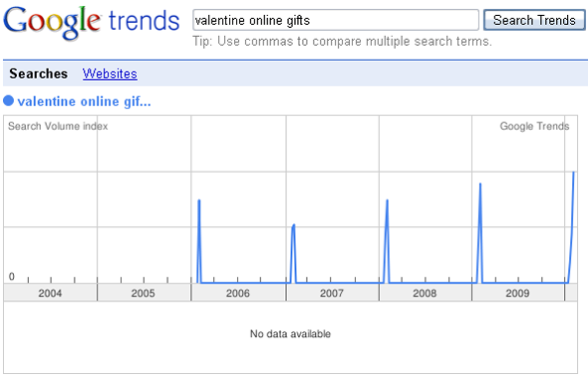Select the 2008 year label on timeline

click(425, 293)
